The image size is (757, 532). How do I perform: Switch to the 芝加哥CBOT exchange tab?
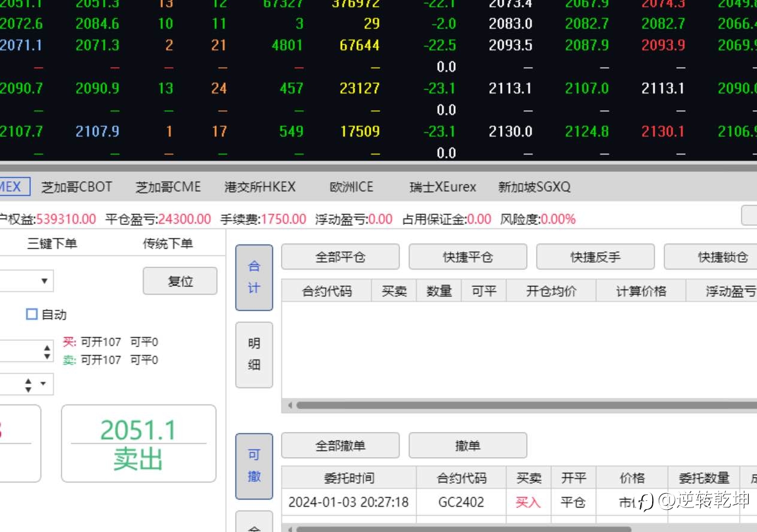pos(77,187)
